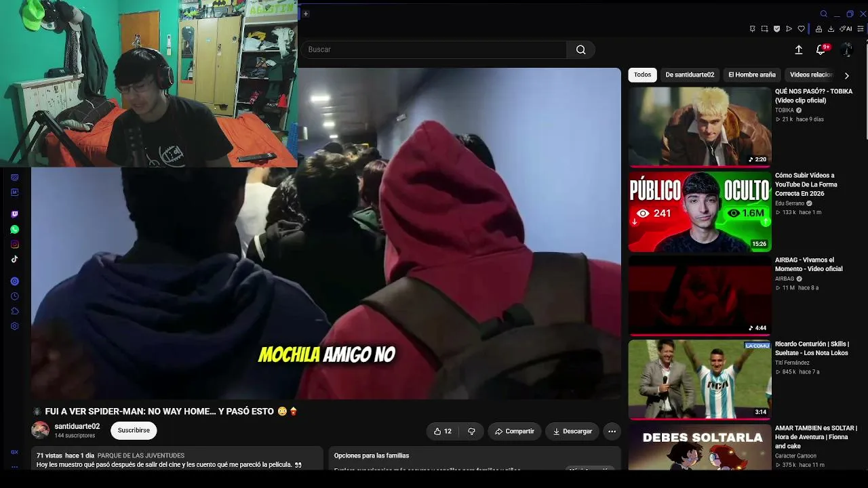Select the El Hombre araña filter chip
868x488 pixels.
pyautogui.click(x=752, y=75)
